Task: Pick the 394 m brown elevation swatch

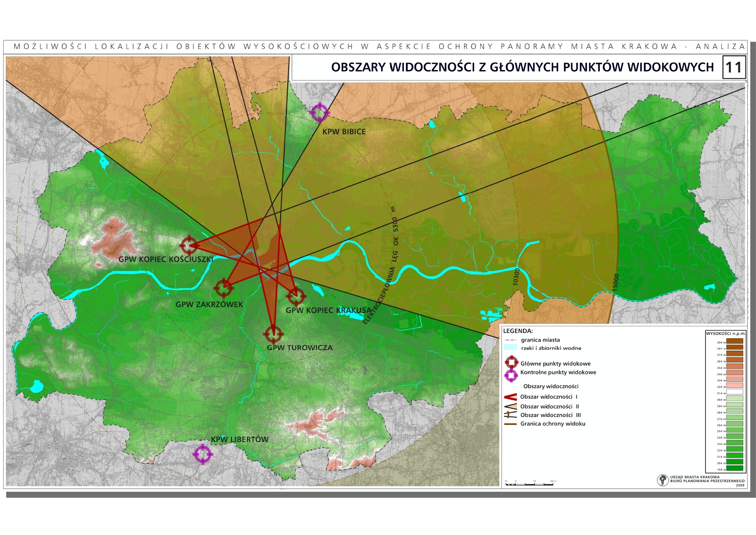Action: tap(735, 341)
